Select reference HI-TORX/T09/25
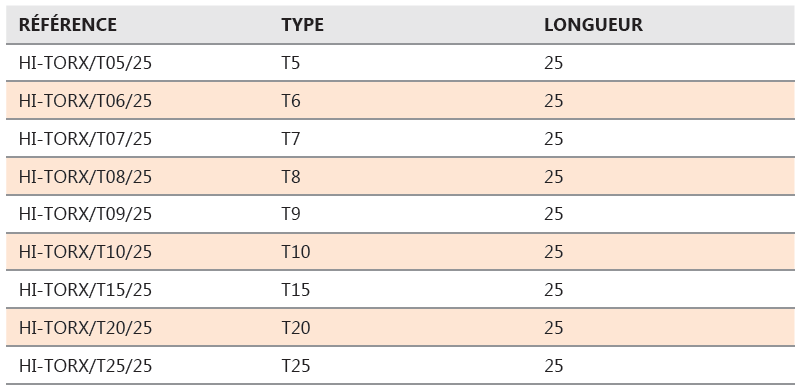Image resolution: width=801 pixels, height=391 pixels. (85, 214)
